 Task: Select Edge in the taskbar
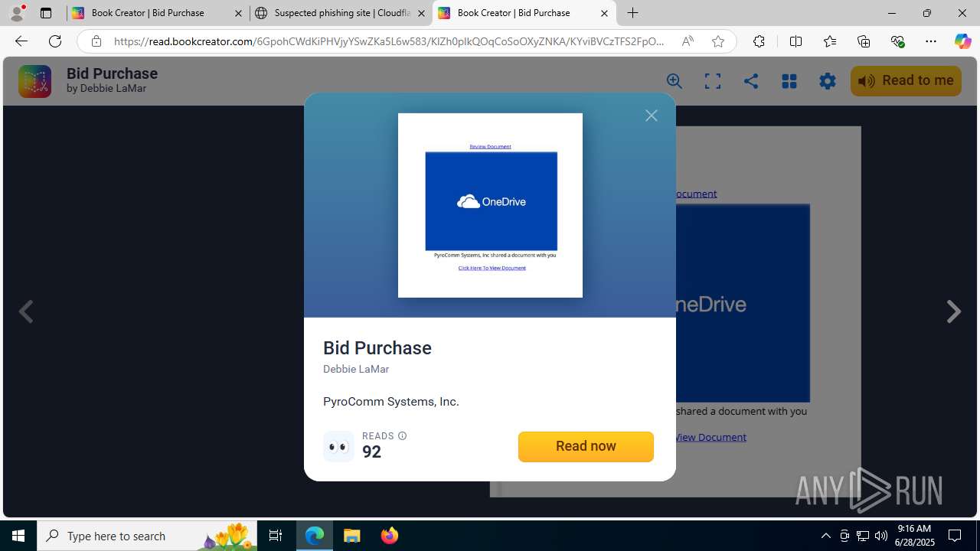(x=315, y=536)
